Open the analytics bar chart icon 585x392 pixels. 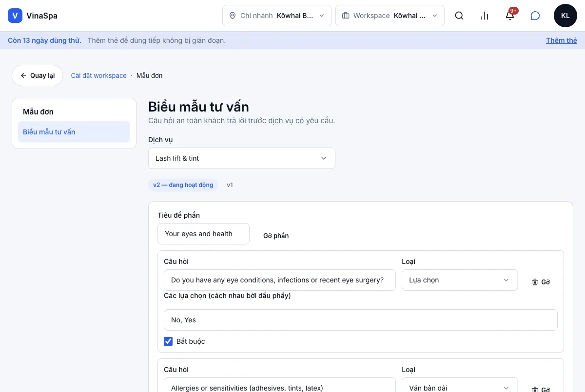point(485,16)
